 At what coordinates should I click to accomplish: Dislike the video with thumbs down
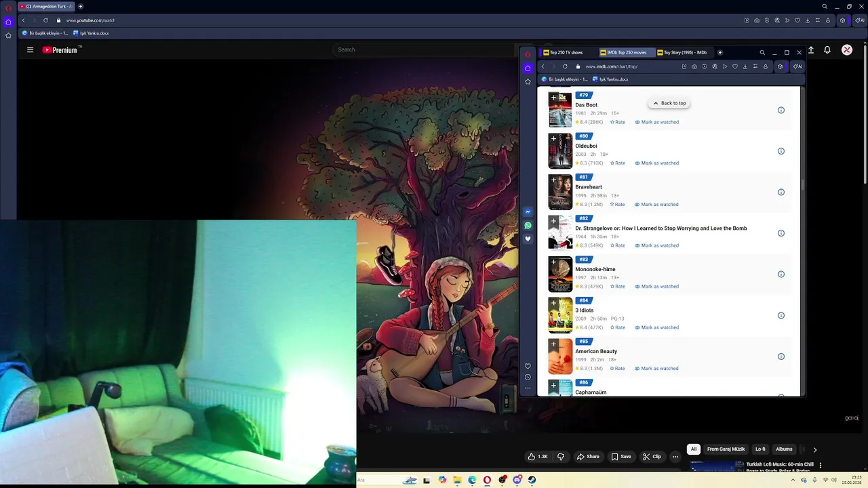coord(561,457)
